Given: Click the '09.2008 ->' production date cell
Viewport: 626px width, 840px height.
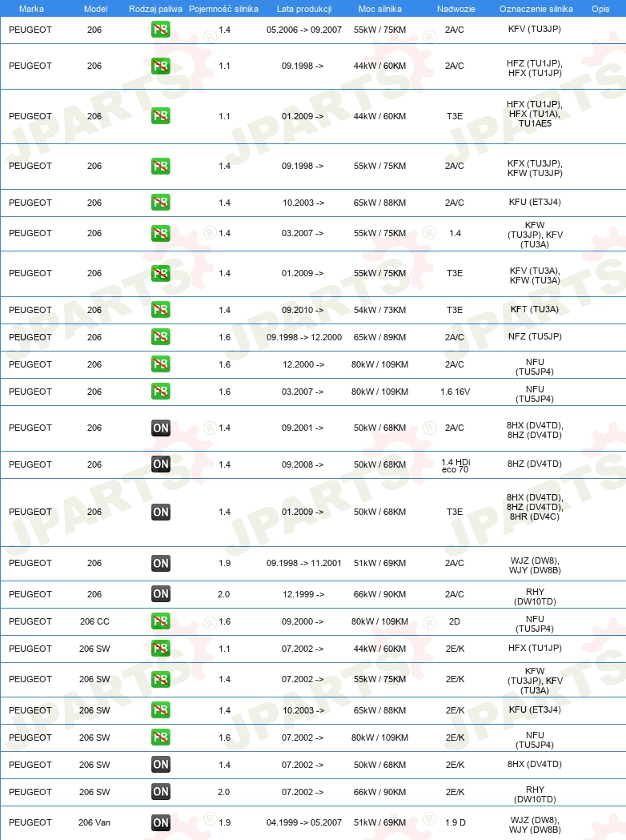Looking at the screenshot, I should [x=303, y=464].
